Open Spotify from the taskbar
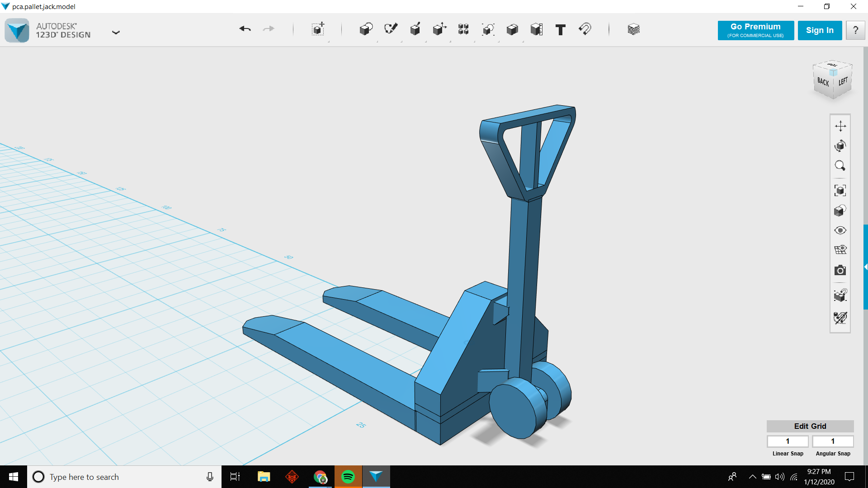This screenshot has height=488, width=868. [x=348, y=477]
